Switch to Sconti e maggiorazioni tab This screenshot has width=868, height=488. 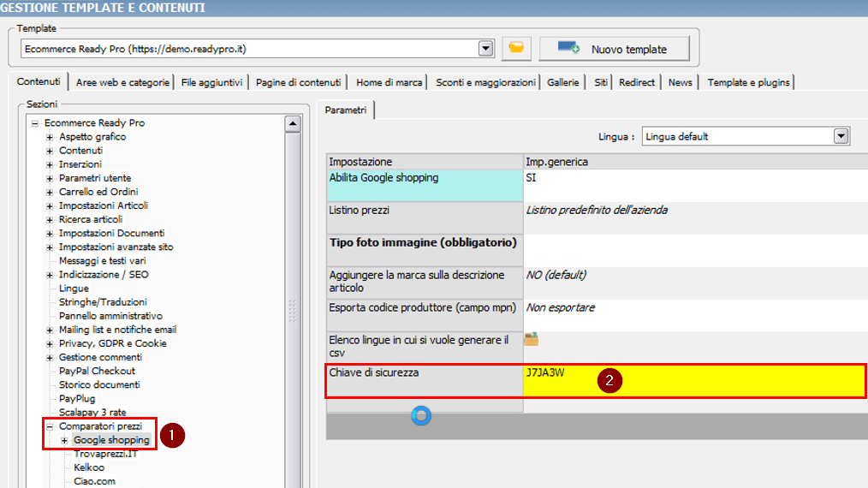pyautogui.click(x=485, y=82)
